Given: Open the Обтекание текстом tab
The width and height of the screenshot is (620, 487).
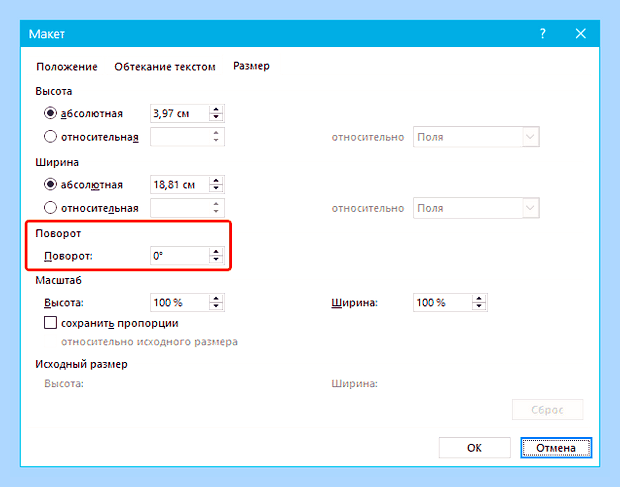Looking at the screenshot, I should tap(165, 66).
